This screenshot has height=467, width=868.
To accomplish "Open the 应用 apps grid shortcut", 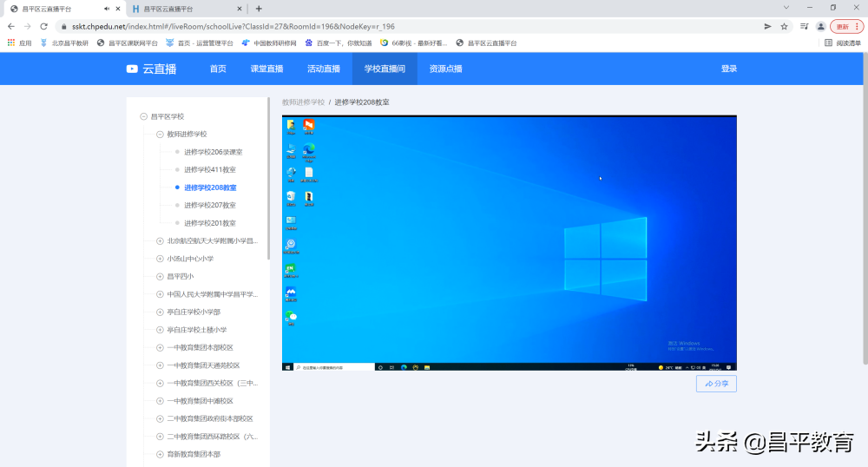I will (x=19, y=43).
